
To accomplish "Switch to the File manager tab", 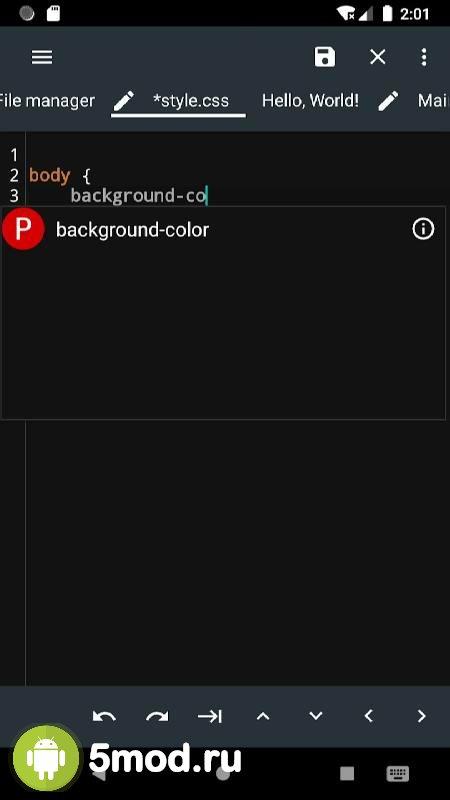I will click(x=47, y=101).
